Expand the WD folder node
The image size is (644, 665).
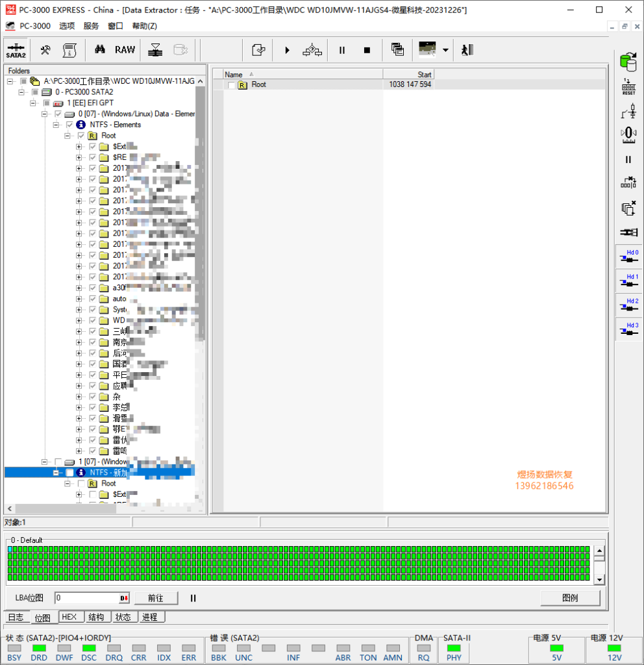79,320
